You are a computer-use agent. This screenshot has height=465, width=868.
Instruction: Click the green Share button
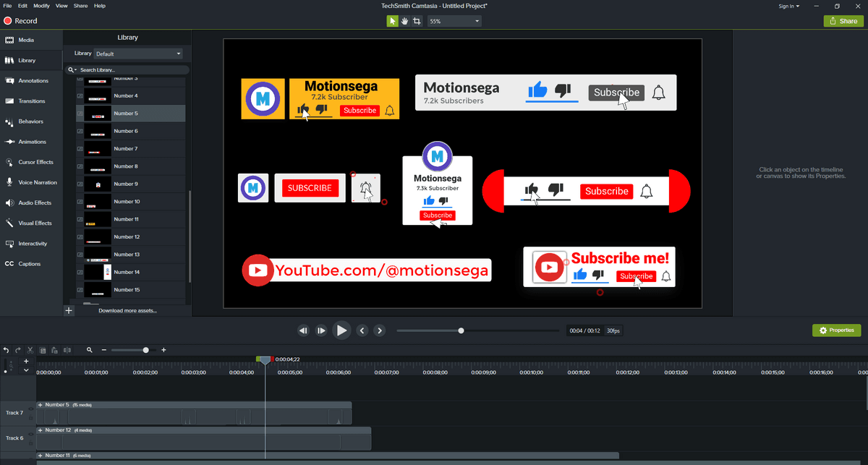[x=843, y=21]
